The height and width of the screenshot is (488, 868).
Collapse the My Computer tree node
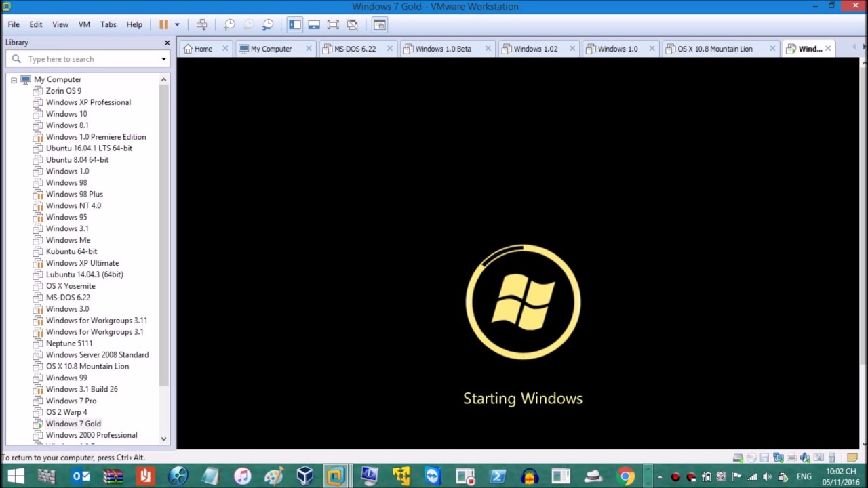[x=14, y=79]
